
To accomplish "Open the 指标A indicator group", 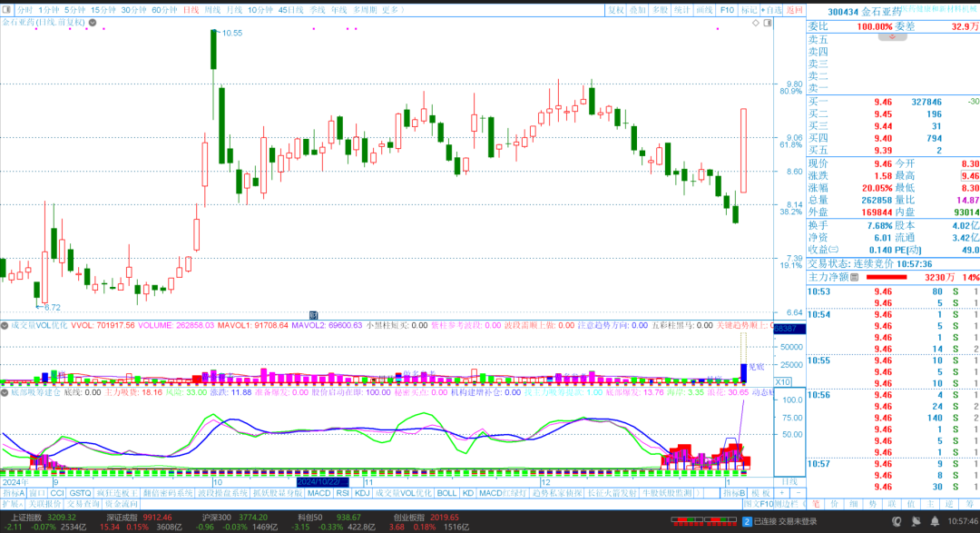I will (13, 493).
